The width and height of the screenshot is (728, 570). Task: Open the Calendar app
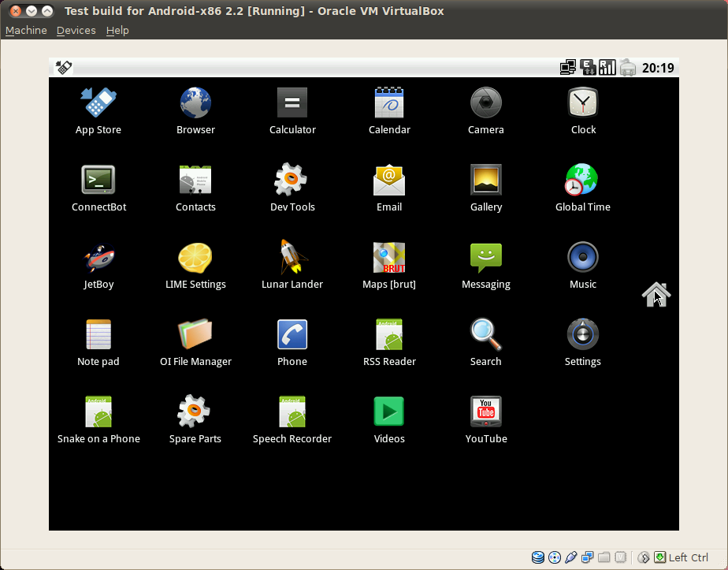click(x=389, y=111)
